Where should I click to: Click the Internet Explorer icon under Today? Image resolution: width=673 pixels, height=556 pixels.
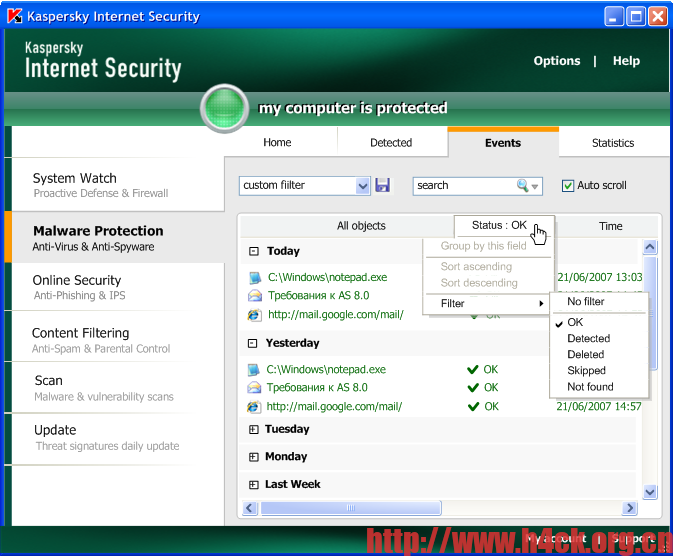tap(255, 315)
